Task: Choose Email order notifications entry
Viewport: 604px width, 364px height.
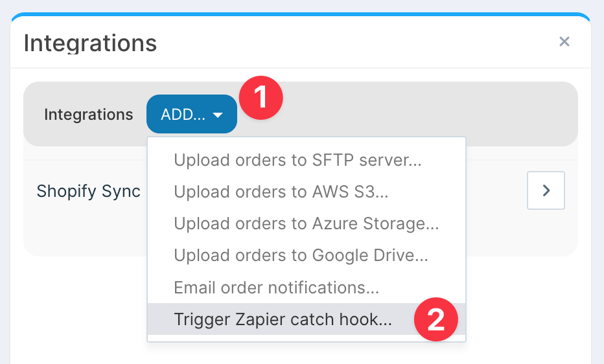Action: point(276,287)
